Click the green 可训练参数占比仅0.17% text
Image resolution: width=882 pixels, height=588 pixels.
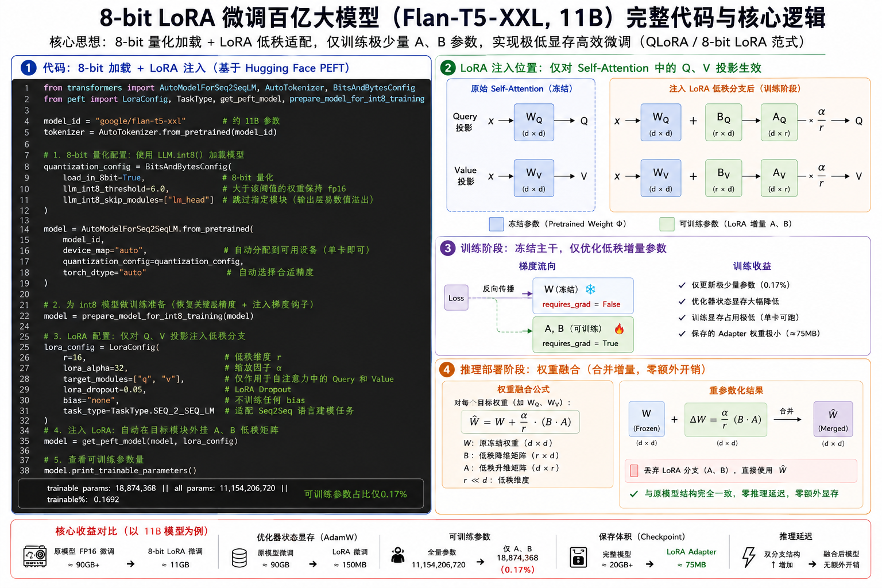tap(355, 494)
